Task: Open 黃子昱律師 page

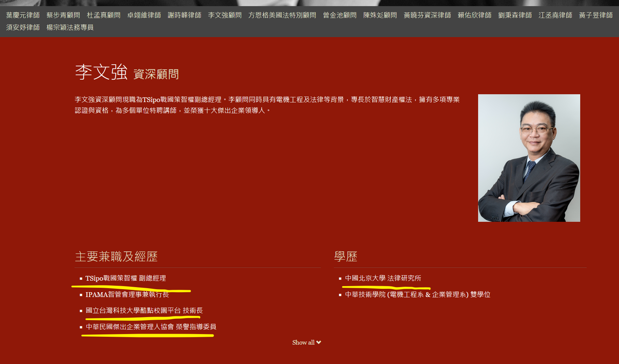Action: click(596, 15)
